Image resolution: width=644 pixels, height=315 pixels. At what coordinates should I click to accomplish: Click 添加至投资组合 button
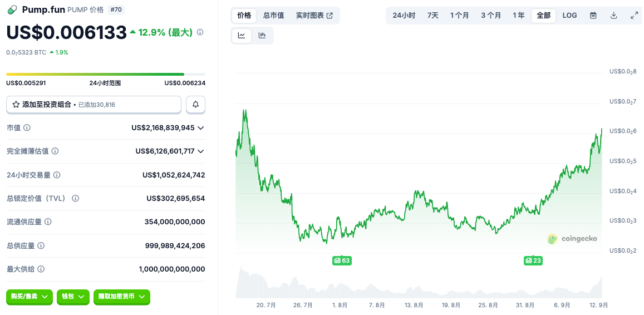tap(94, 105)
